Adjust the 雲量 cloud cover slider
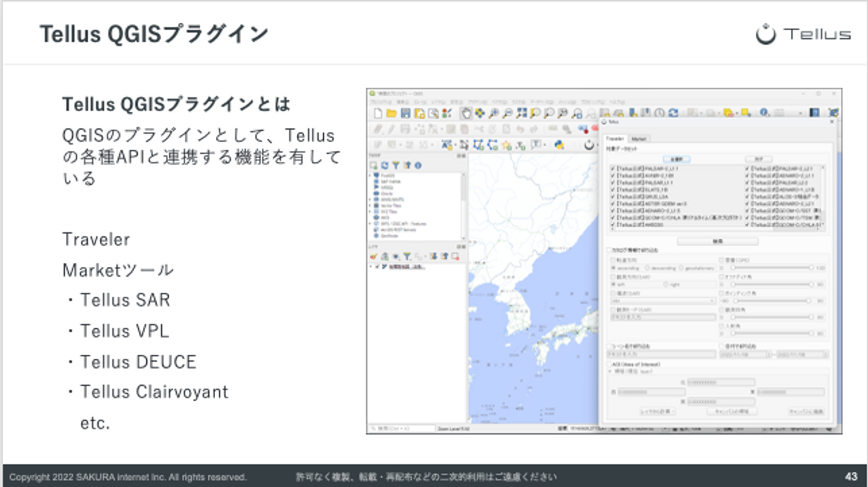Viewport: 868px width, 487px height. point(771,268)
